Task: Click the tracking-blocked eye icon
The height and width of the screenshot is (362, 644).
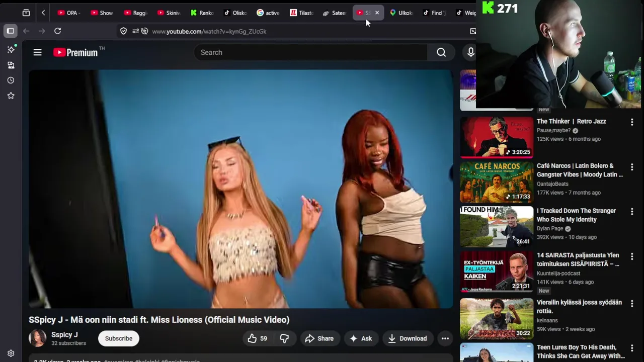Action: click(x=144, y=31)
